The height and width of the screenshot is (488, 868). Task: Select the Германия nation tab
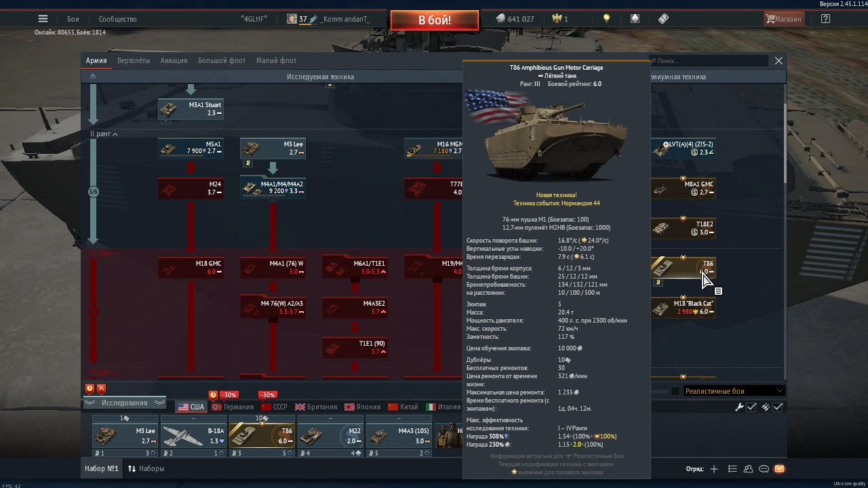coord(233,407)
